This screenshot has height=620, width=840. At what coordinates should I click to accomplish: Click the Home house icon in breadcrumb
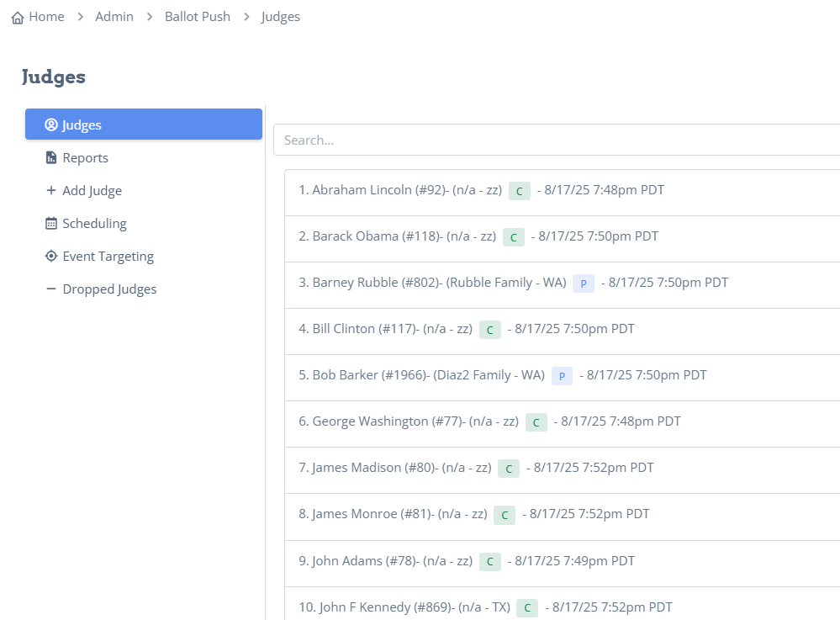point(18,18)
